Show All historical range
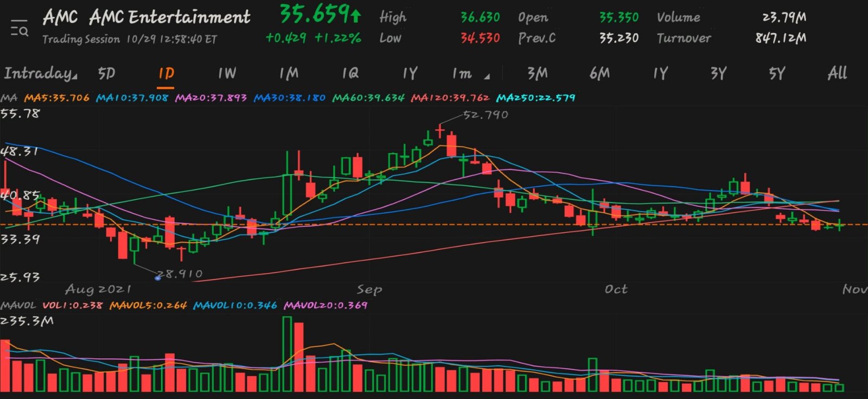The height and width of the screenshot is (399, 868). pyautogui.click(x=837, y=73)
